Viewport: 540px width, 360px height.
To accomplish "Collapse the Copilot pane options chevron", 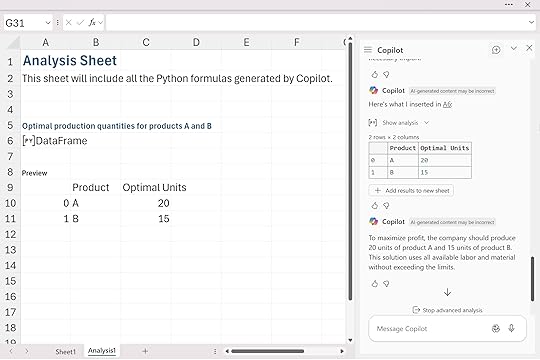I will coord(513,48).
